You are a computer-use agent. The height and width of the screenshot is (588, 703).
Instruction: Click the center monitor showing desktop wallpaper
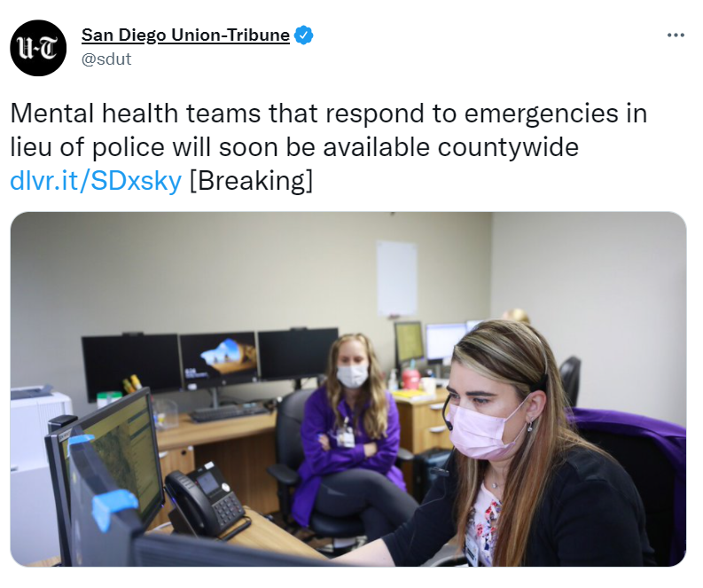[x=218, y=360]
